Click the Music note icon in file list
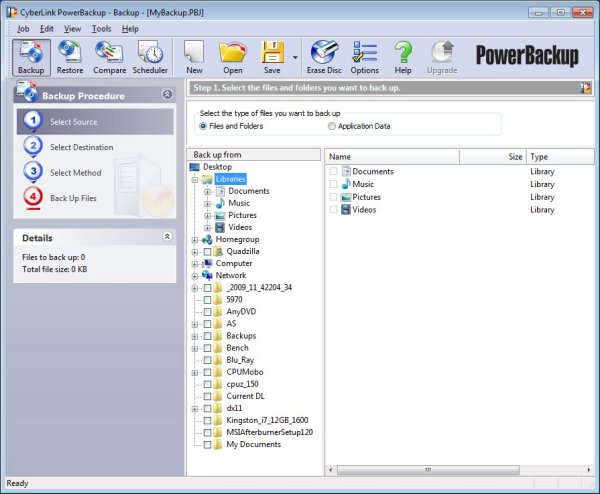This screenshot has width=600, height=494. 346,184
